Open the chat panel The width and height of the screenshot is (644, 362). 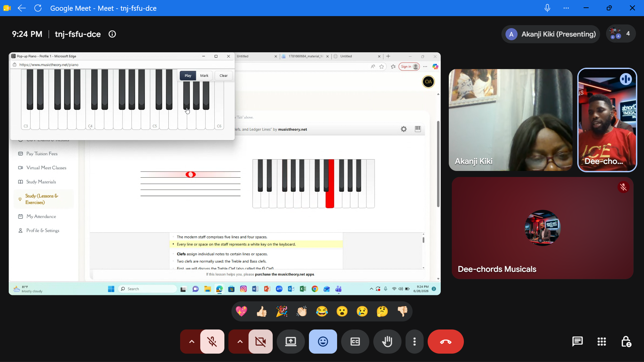[x=577, y=342]
